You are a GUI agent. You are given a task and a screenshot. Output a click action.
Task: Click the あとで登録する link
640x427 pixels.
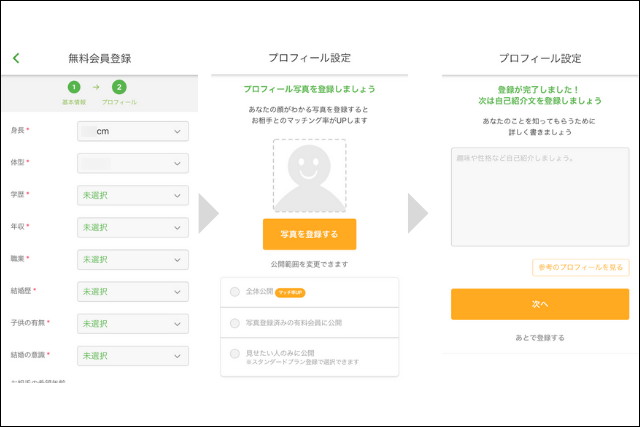point(540,338)
